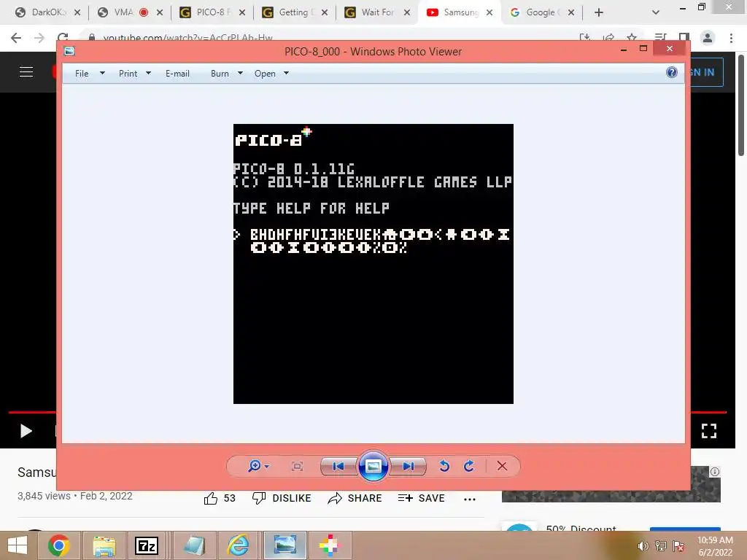
Task: Close the DarkOK tab
Action: pyautogui.click(x=77, y=12)
